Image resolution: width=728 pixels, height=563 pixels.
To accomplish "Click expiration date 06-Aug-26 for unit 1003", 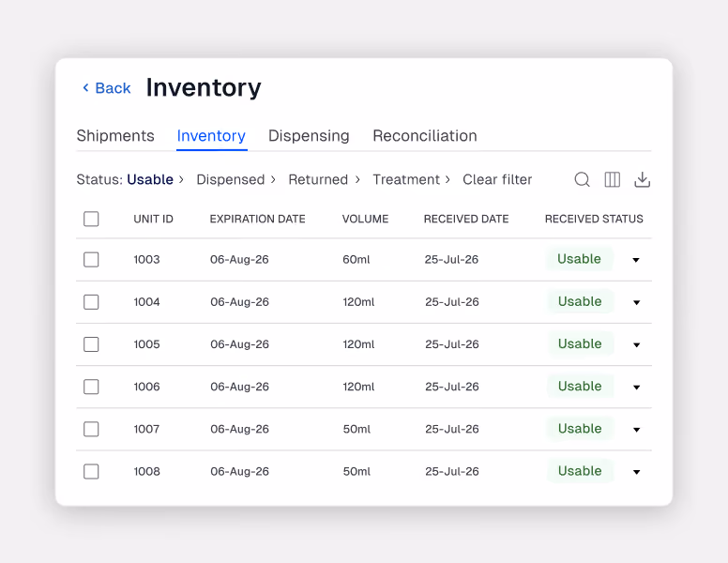I will click(239, 260).
